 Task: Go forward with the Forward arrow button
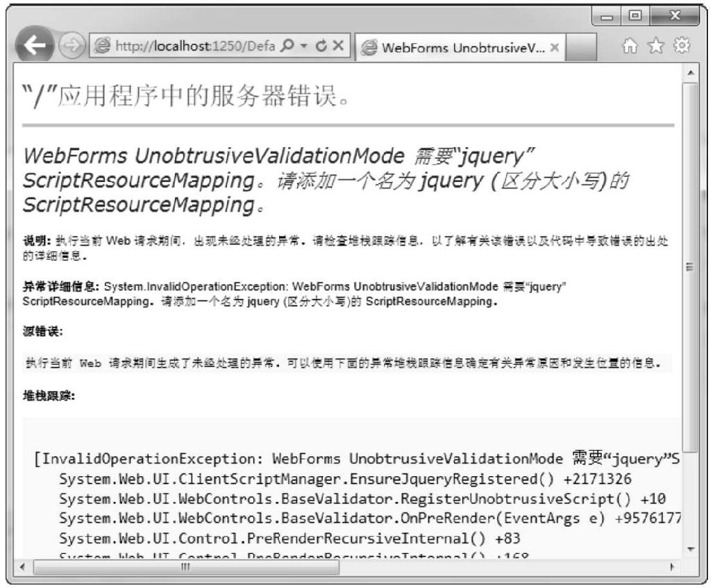point(72,46)
